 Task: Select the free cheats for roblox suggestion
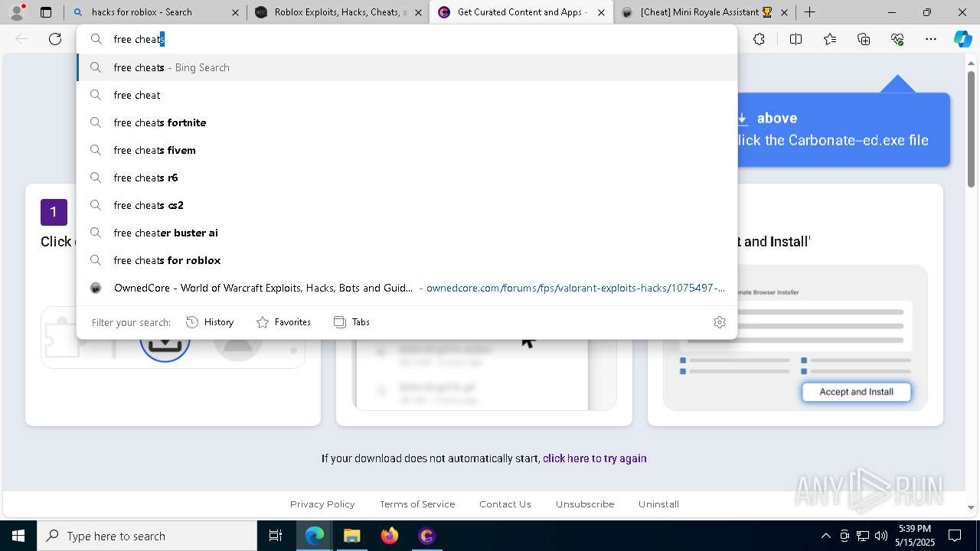407,260
